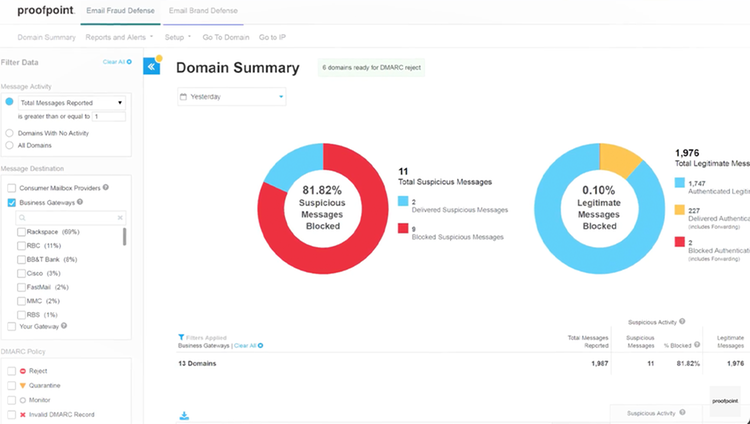
Task: Click Clear All link in Filter Data header
Action: (x=117, y=62)
